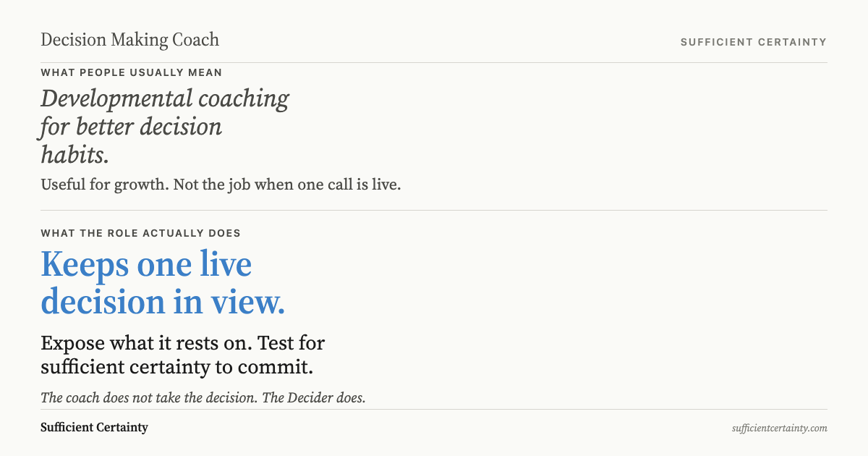Click the WHAT THE ROLE ACTUALLY DOES heading
Viewport: 868px width, 456px height.
click(140, 233)
